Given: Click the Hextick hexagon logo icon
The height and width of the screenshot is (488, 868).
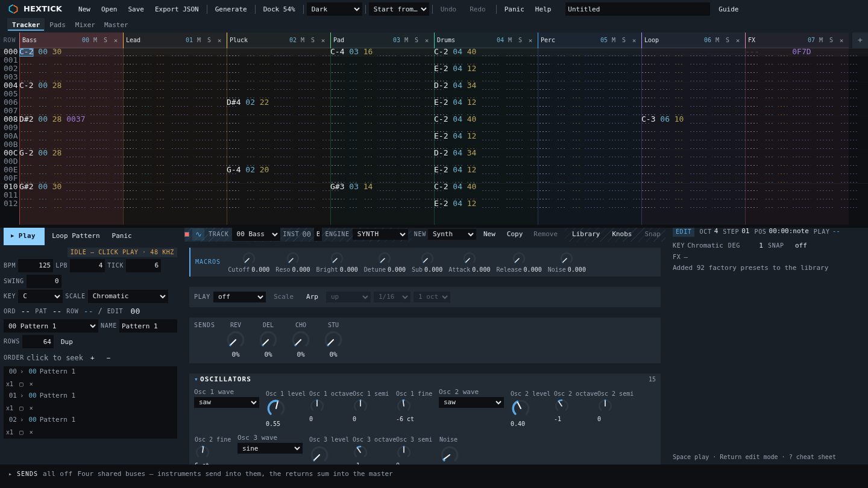Looking at the screenshot, I should point(13,9).
